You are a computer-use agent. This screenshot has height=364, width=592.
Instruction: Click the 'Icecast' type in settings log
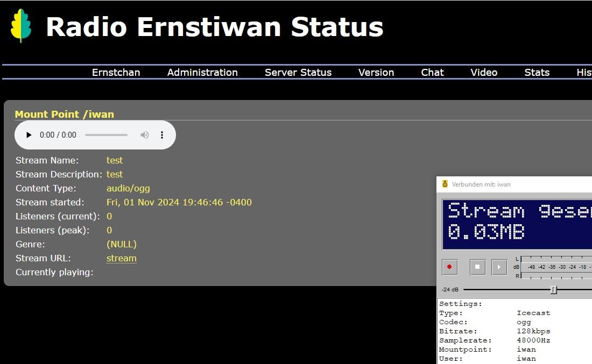533,313
